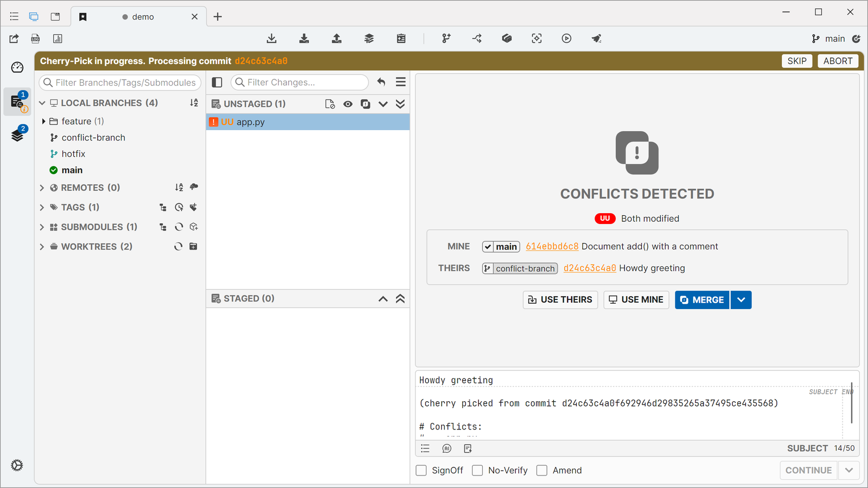Screen dimensions: 868x488
Task: Click the SKIP commit button
Action: (x=797, y=61)
